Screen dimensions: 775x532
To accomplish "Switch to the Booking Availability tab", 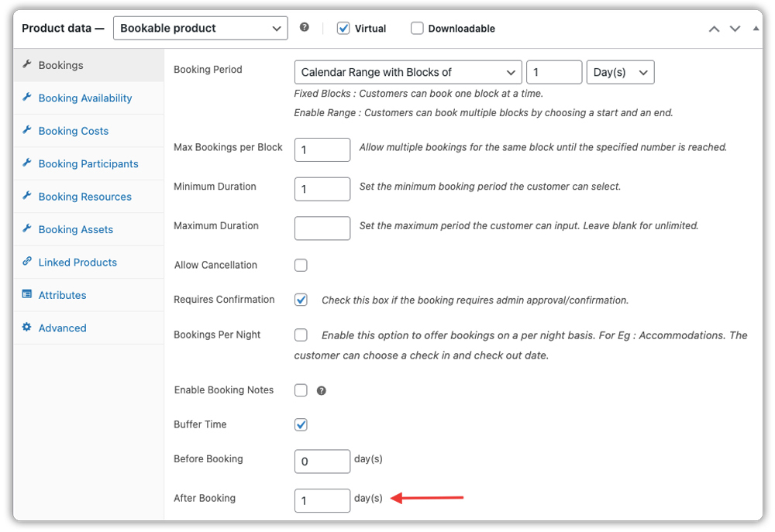I will [85, 98].
